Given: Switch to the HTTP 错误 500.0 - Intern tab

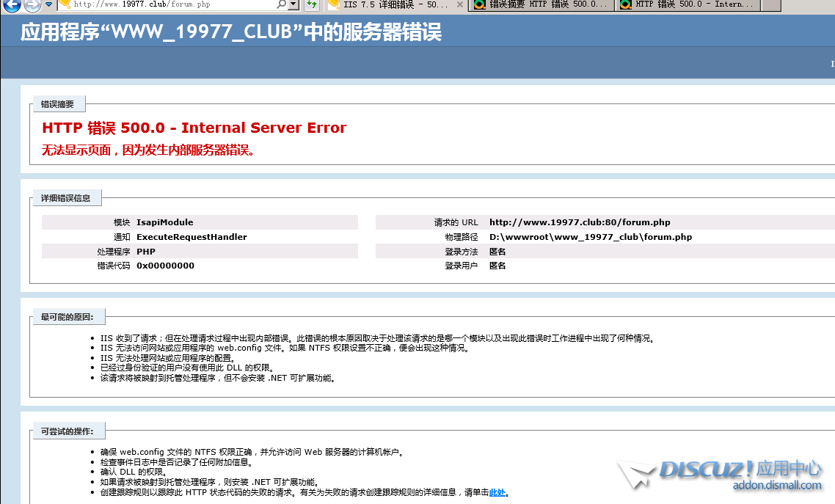Looking at the screenshot, I should tap(688, 5).
